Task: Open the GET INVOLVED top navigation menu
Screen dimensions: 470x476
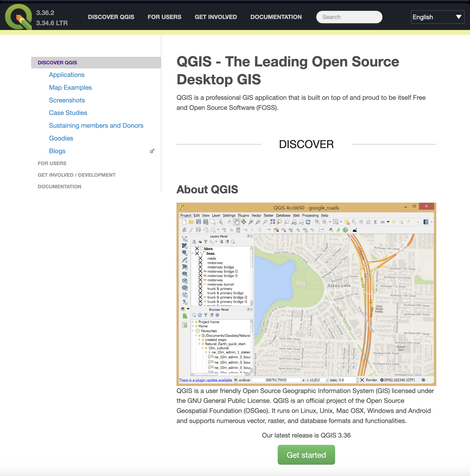Action: (216, 17)
